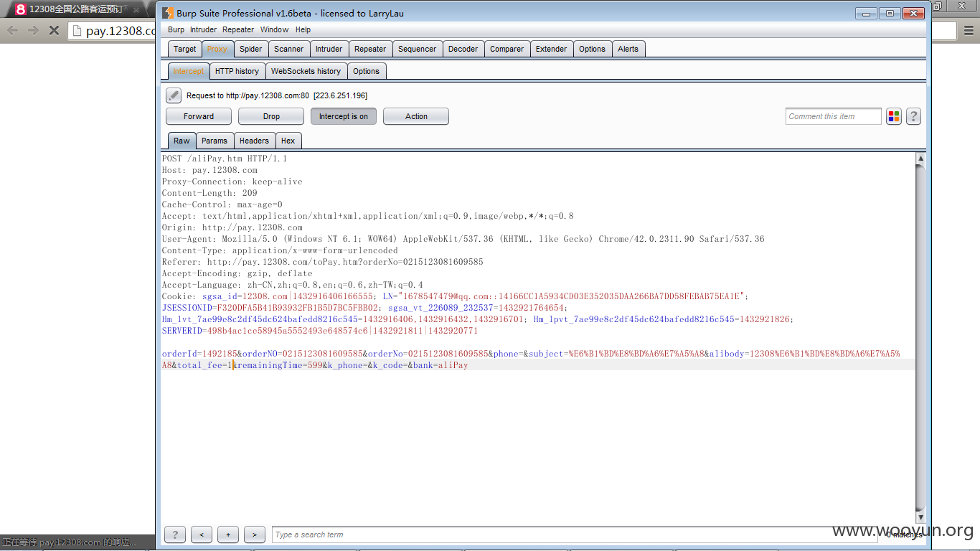This screenshot has width=980, height=551.
Task: Open the Alerts tab
Action: [x=628, y=49]
